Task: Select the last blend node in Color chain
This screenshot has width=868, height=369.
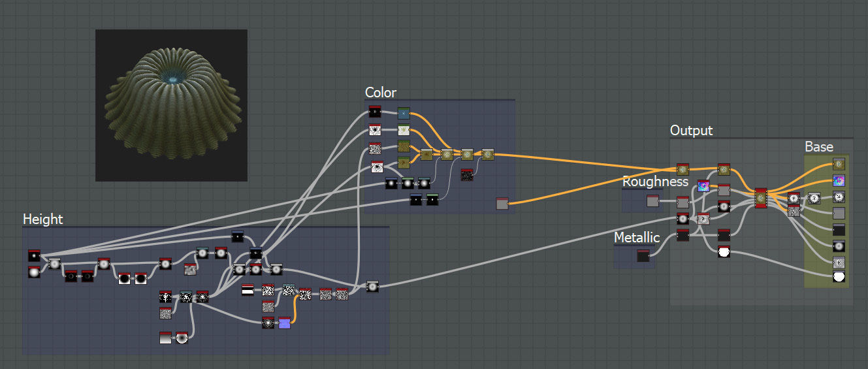Action: point(488,155)
